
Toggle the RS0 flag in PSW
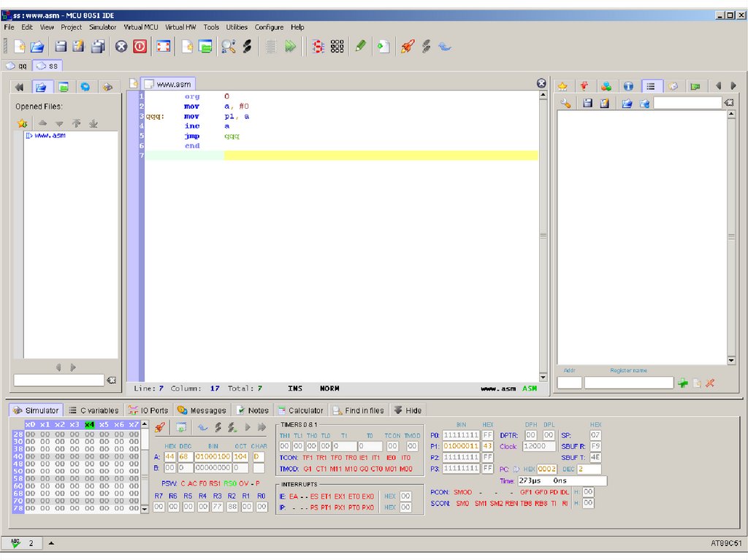click(229, 483)
